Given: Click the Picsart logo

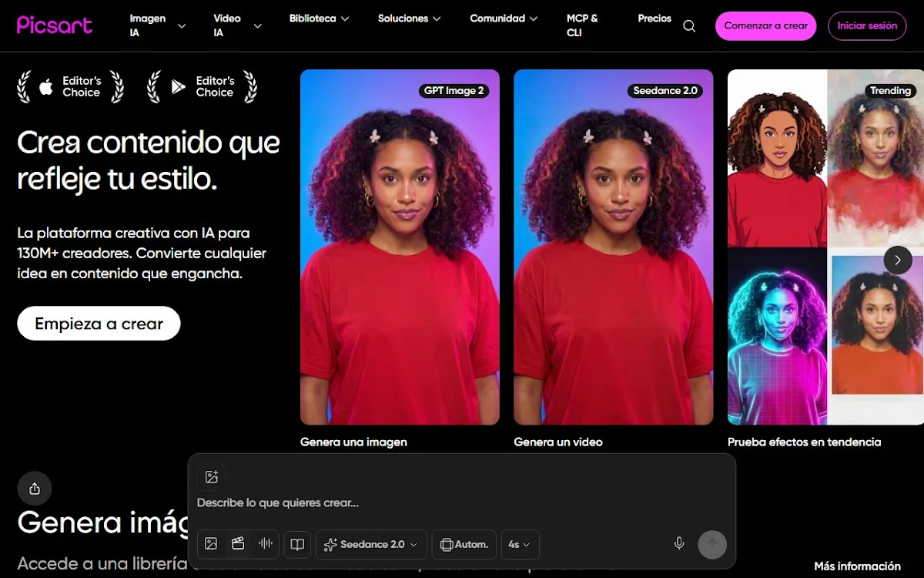Looking at the screenshot, I should pyautogui.click(x=54, y=25).
